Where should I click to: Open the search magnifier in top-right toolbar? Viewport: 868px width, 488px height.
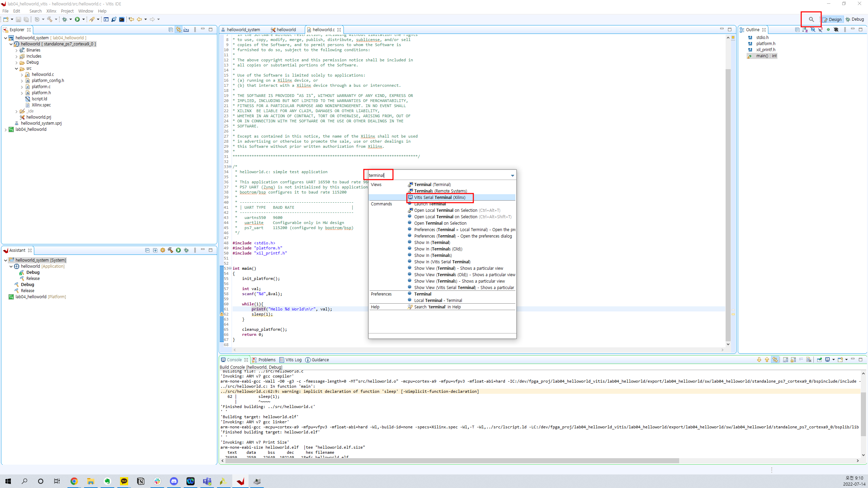click(811, 19)
